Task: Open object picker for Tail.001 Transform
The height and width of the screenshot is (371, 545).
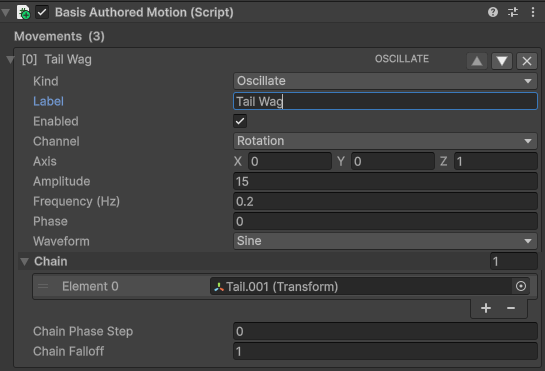Action: click(x=521, y=286)
